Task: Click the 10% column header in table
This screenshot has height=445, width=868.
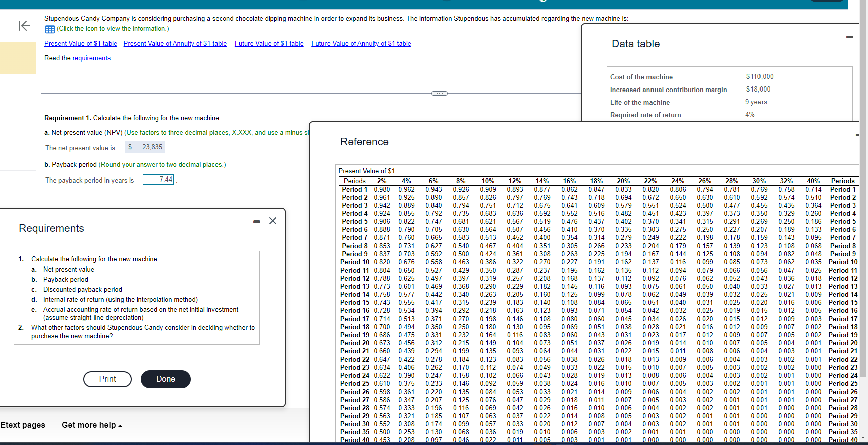Action: click(x=488, y=181)
